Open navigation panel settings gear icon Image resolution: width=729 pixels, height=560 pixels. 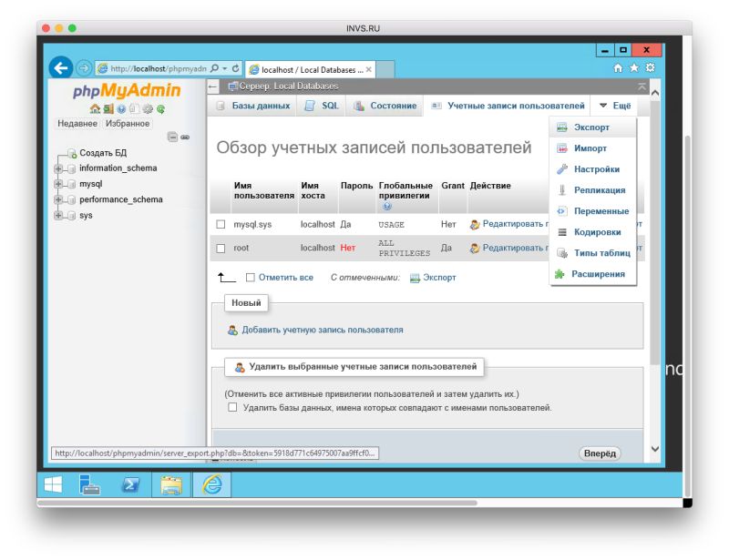pyautogui.click(x=148, y=108)
